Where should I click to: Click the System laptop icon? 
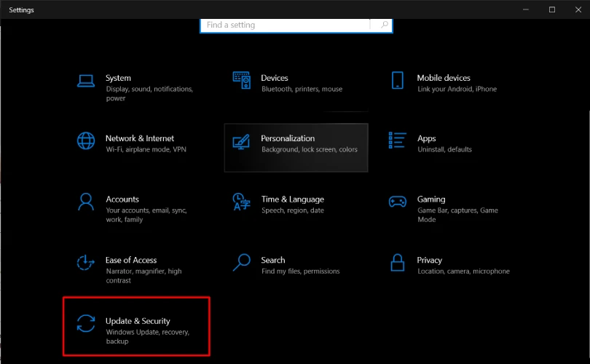[86, 80]
